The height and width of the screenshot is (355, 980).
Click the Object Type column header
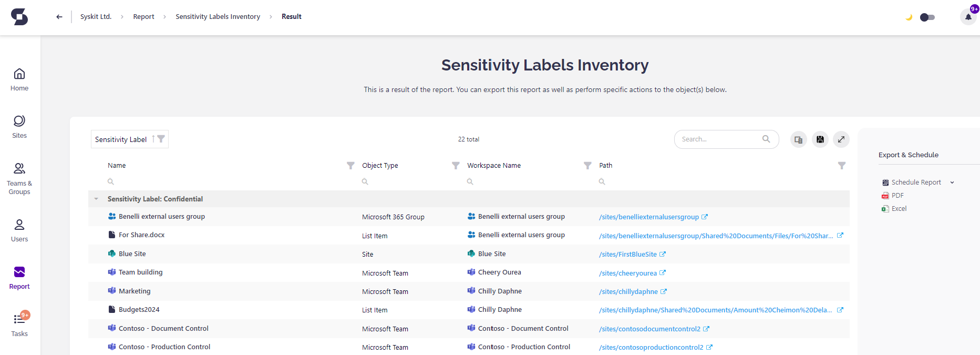tap(380, 165)
